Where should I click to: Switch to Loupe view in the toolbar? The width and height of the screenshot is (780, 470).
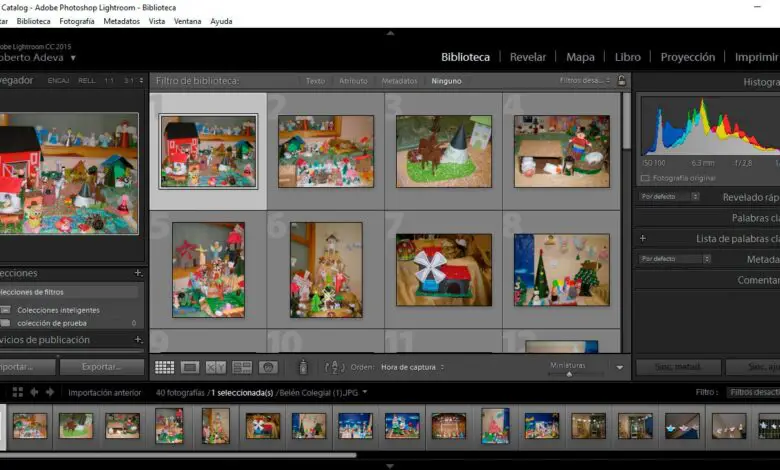190,368
